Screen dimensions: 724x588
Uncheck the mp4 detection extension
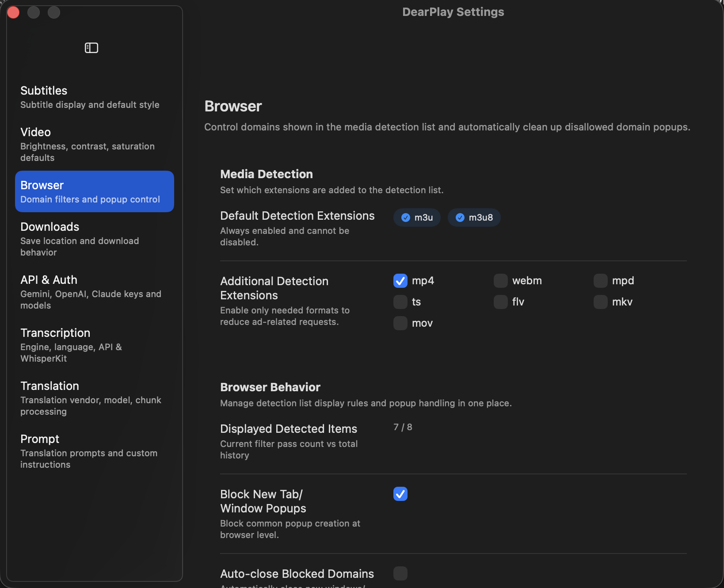coord(400,281)
